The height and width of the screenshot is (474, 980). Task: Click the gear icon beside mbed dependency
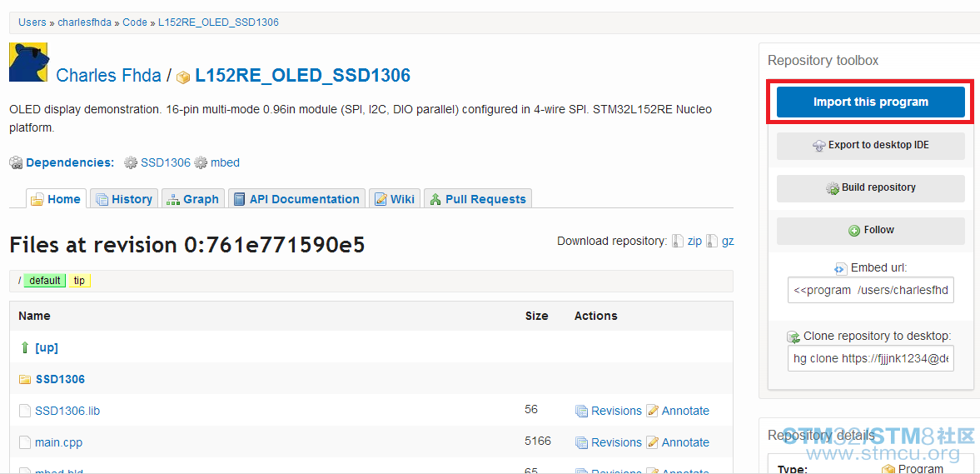coord(201,162)
